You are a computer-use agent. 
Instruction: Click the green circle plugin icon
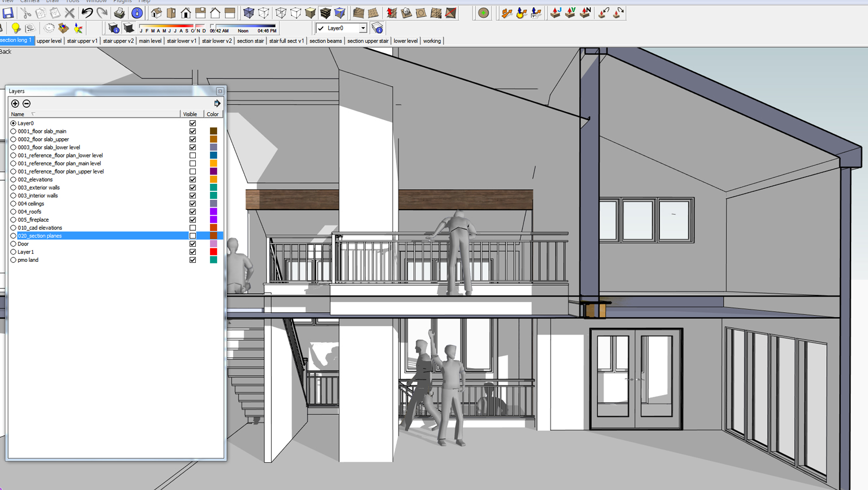483,12
